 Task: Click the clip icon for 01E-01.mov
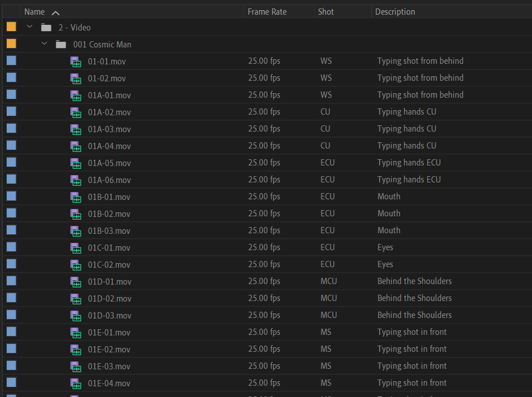pyautogui.click(x=76, y=333)
